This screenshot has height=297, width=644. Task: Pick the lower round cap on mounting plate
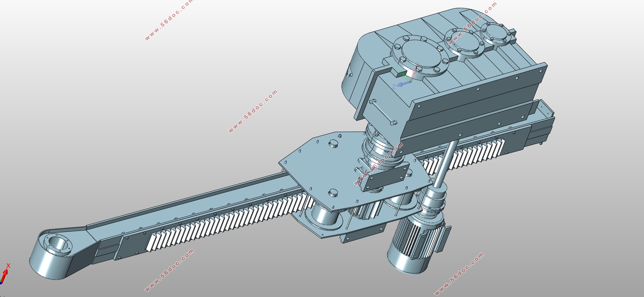[334, 192]
